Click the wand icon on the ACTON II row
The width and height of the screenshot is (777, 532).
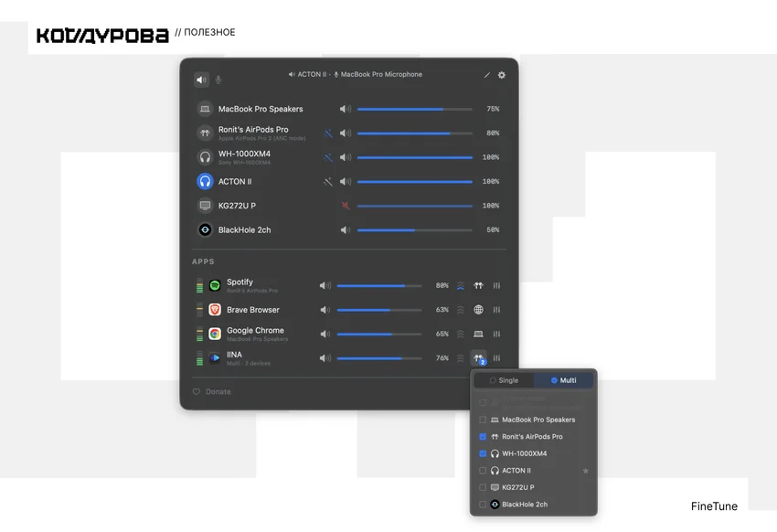[x=328, y=181]
